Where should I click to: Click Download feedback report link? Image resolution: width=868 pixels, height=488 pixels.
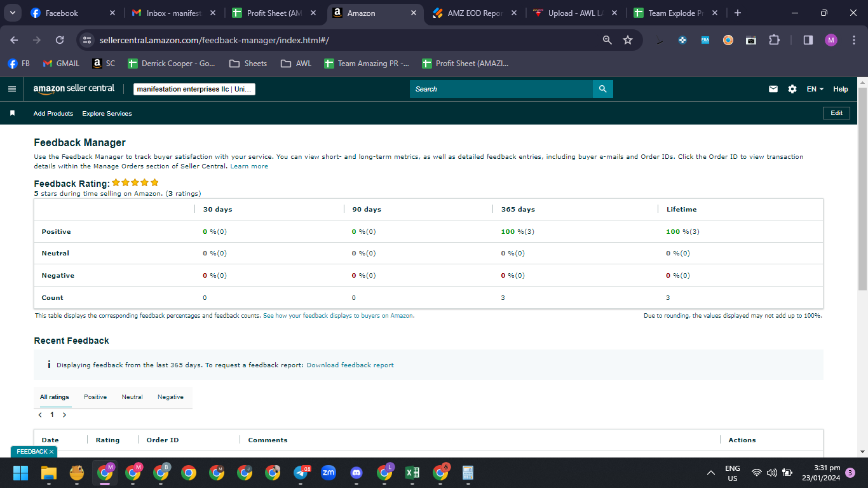coord(350,365)
